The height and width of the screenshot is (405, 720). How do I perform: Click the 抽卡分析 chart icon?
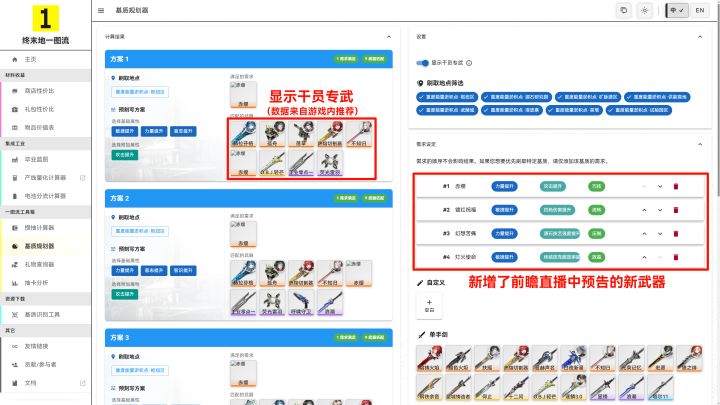(x=15, y=283)
